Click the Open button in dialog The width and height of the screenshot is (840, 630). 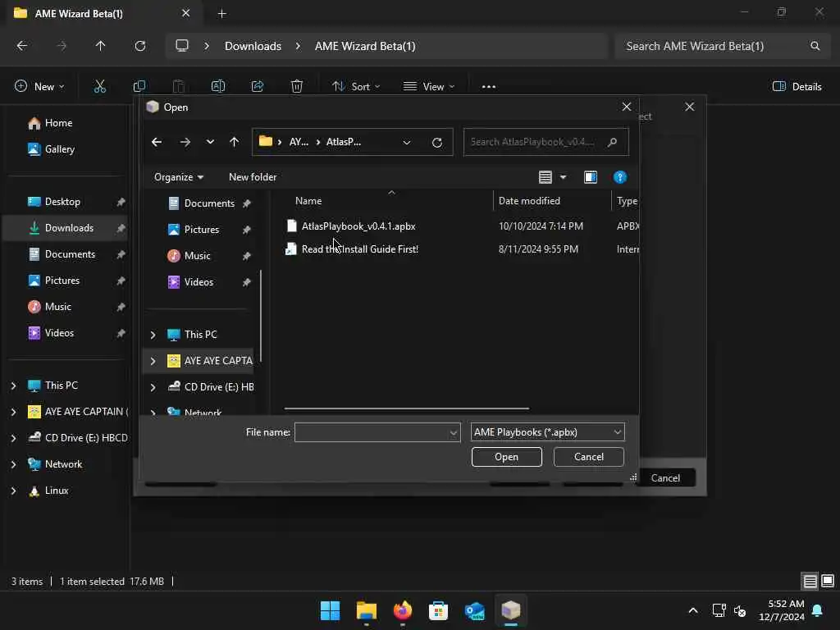pos(506,457)
